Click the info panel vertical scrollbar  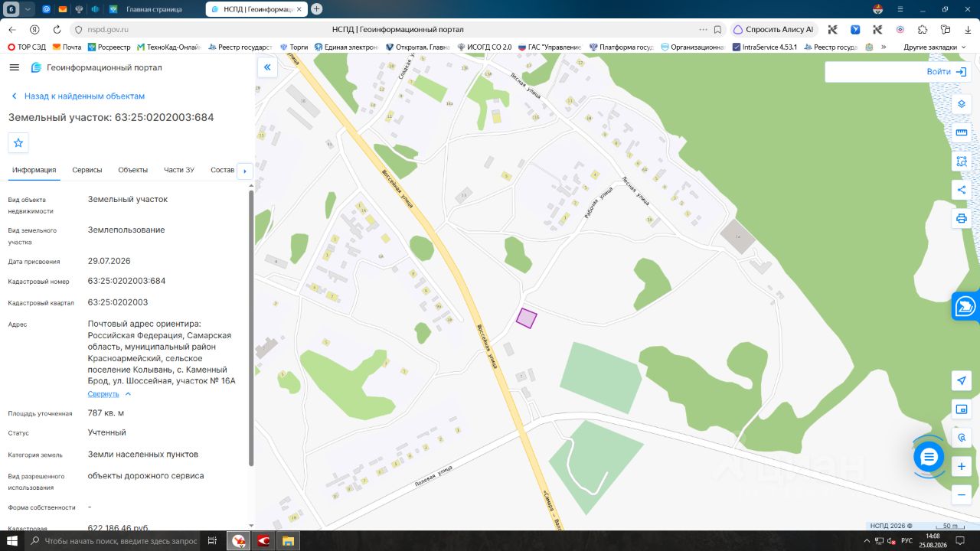251,328
